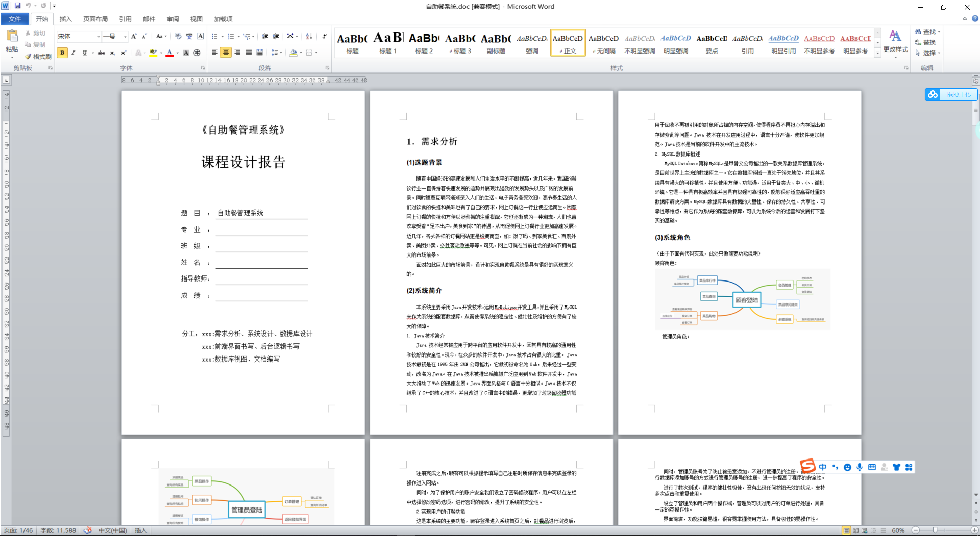This screenshot has height=536, width=980.
Task: Click the Distributed alignment icon
Action: point(260,53)
